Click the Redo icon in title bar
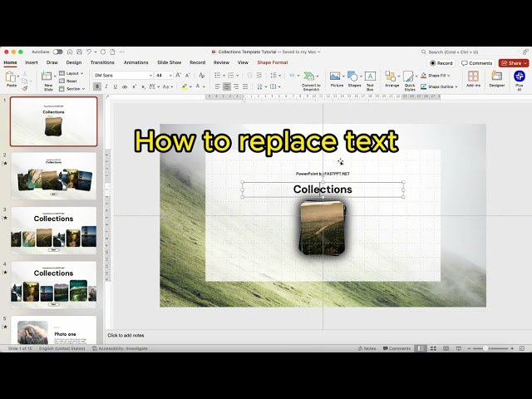532x399 pixels. pyautogui.click(x=103, y=52)
